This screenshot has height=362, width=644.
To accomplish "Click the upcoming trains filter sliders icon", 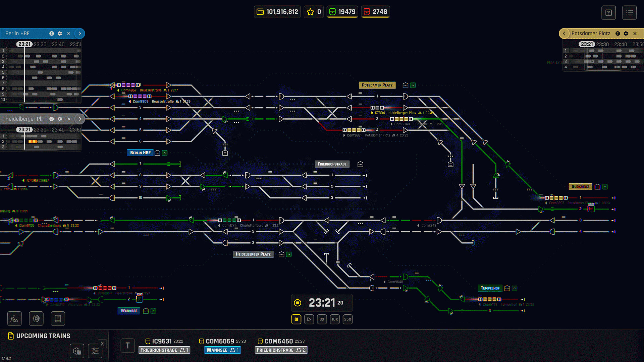I will [x=95, y=351].
